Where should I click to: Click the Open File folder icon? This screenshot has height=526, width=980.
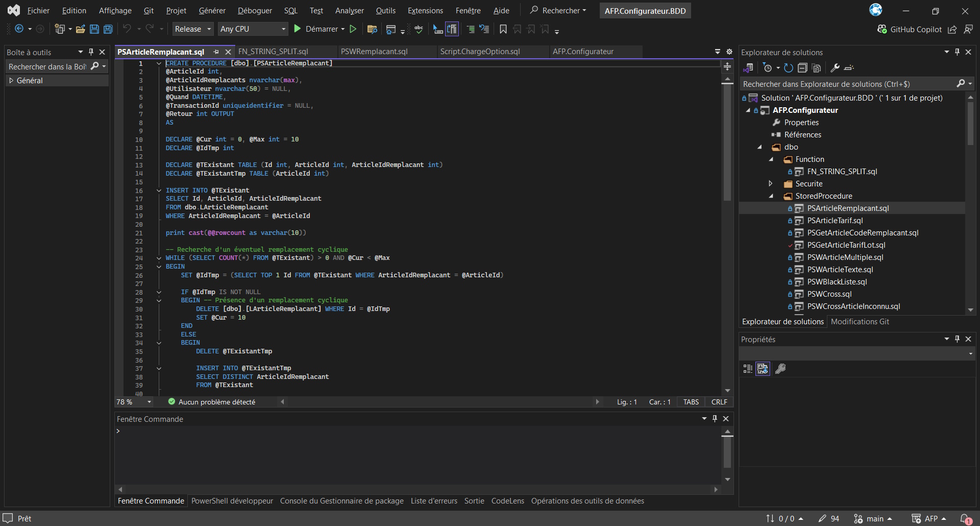[80, 29]
